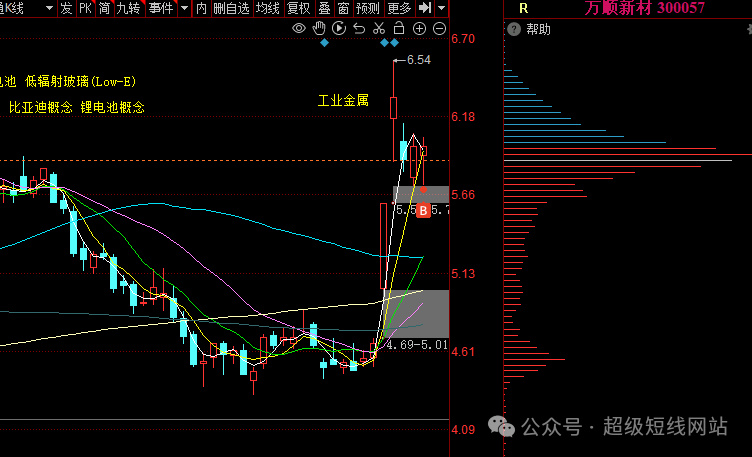Expand the dropdown arrow after 事件

click(184, 8)
